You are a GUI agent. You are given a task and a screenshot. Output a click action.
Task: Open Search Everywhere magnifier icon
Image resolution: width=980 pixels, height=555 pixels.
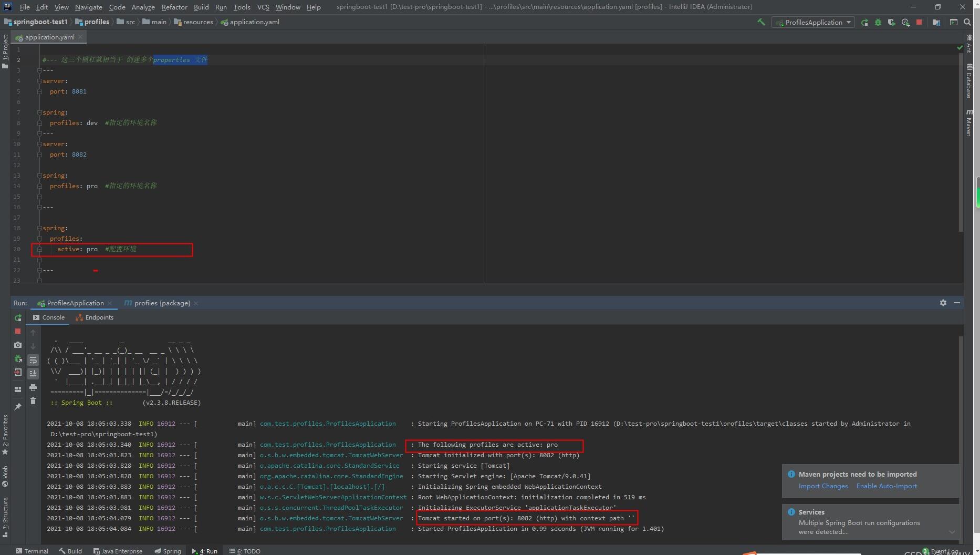coord(967,22)
